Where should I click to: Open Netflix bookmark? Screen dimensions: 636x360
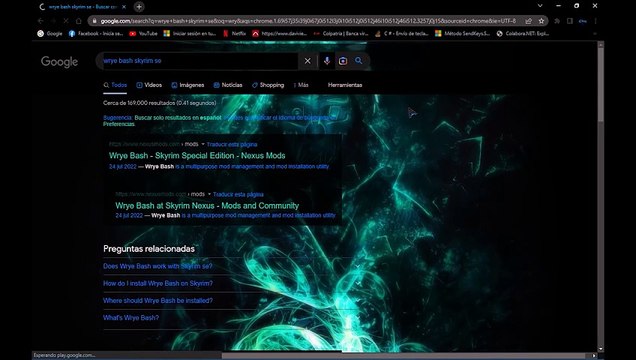coord(234,34)
